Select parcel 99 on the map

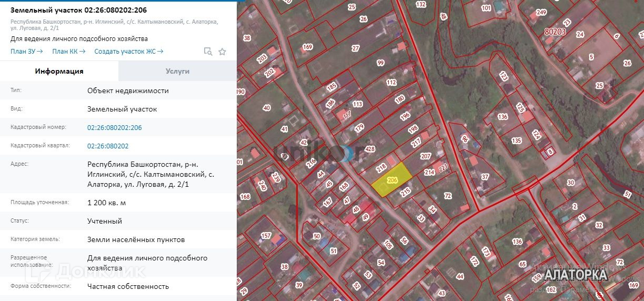(380, 63)
